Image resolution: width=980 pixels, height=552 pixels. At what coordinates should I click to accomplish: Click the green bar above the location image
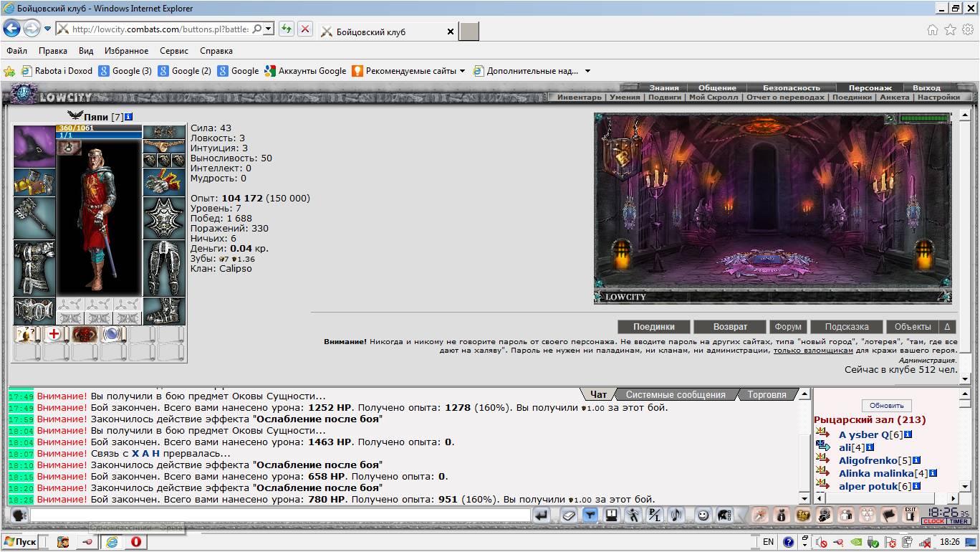click(x=924, y=118)
